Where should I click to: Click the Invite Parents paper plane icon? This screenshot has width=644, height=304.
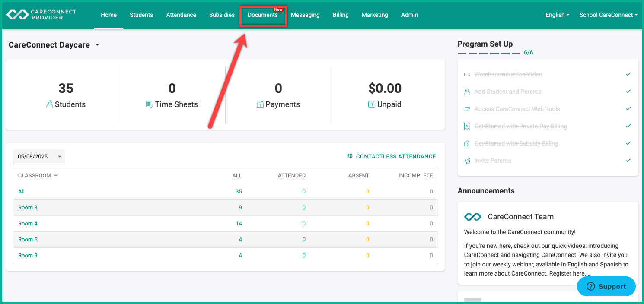click(467, 161)
